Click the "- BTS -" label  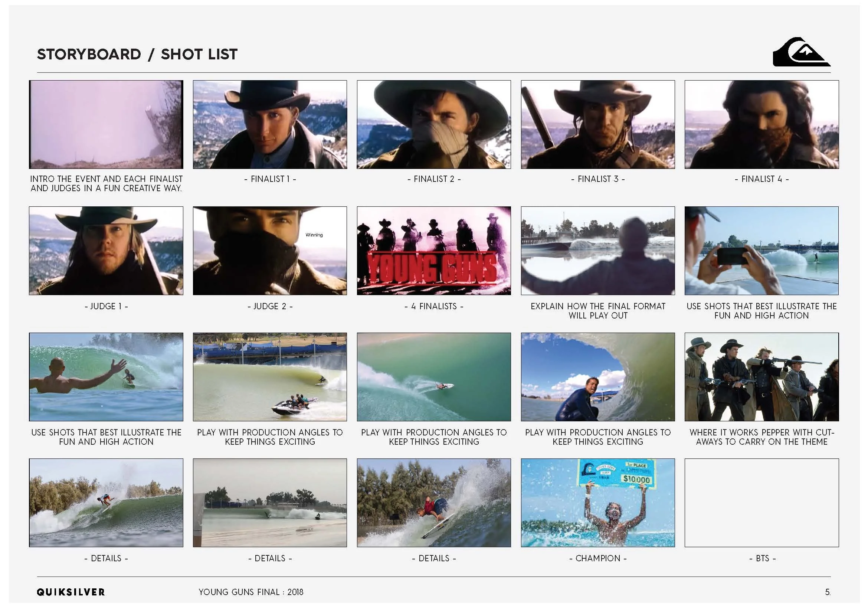762,558
